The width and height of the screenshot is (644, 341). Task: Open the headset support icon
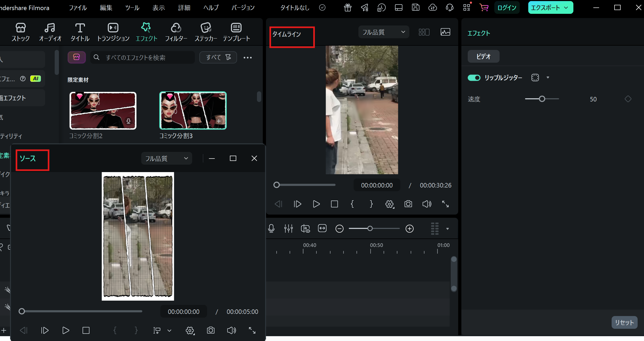click(x=450, y=7)
